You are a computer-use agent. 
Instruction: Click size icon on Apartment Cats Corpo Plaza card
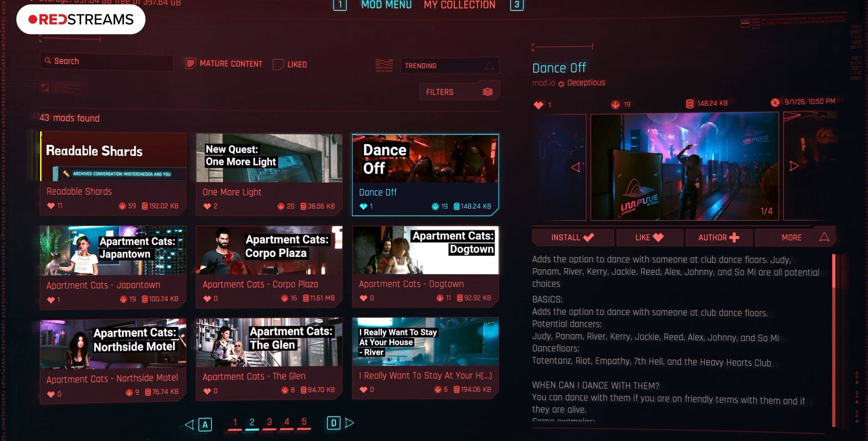(x=305, y=298)
